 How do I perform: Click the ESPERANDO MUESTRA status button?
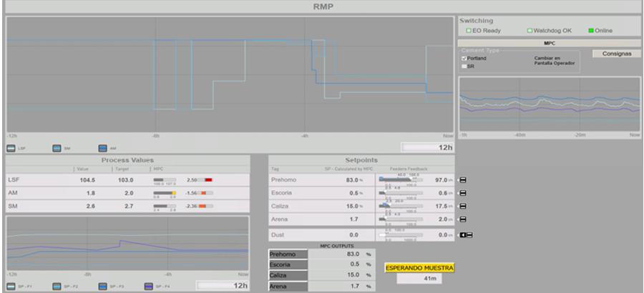coord(419,268)
